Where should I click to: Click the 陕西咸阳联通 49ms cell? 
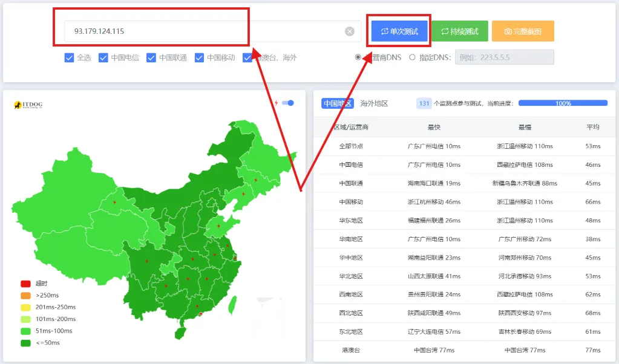[434, 313]
